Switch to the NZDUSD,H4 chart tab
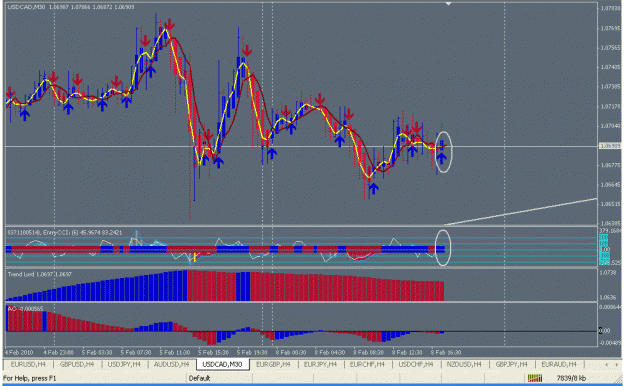 click(x=464, y=364)
